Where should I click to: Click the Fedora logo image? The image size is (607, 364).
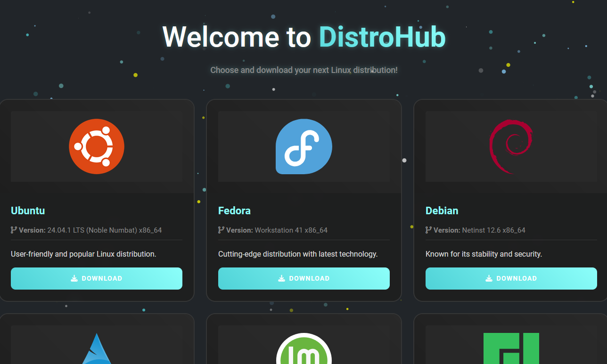point(304,146)
